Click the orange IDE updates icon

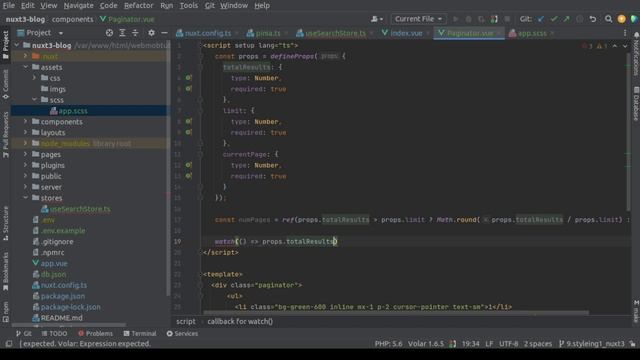[622, 19]
